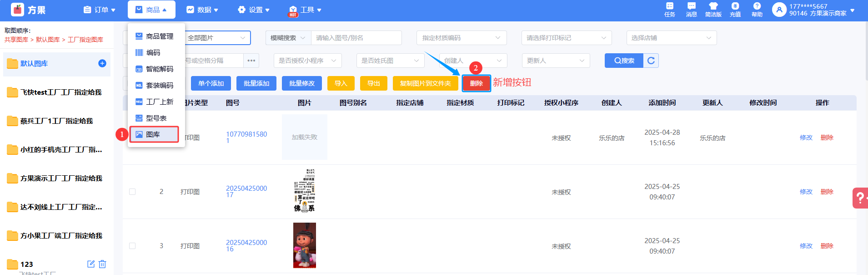Open the 指定材质编码 dropdown
Viewport: 868px width, 275px height.
[x=461, y=38]
